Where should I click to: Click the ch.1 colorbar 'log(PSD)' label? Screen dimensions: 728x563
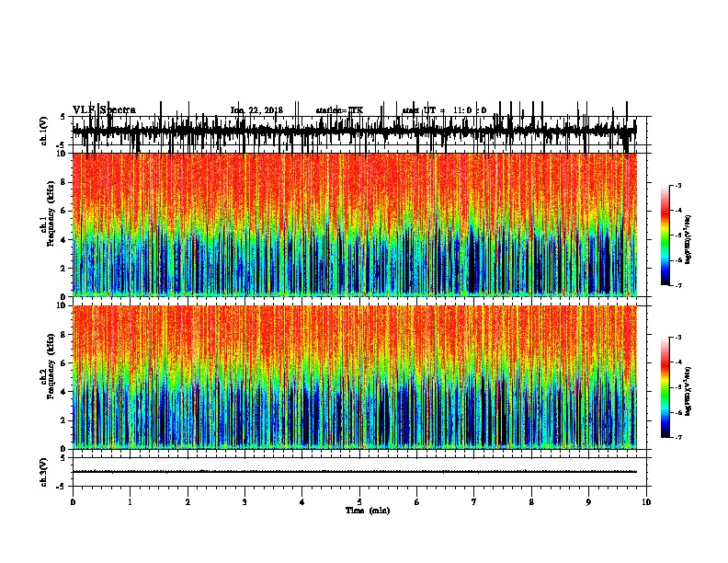(688, 240)
